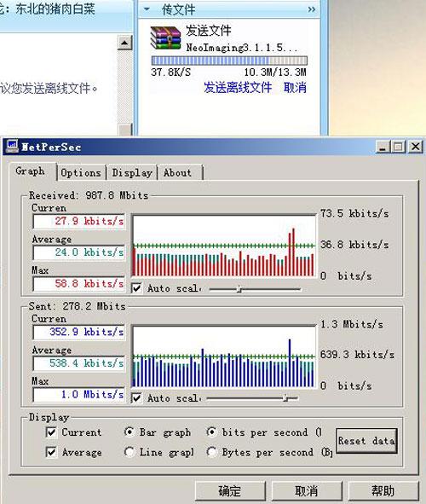426x504 pixels.
Task: Select the Line graph radio option
Action: pos(129,452)
